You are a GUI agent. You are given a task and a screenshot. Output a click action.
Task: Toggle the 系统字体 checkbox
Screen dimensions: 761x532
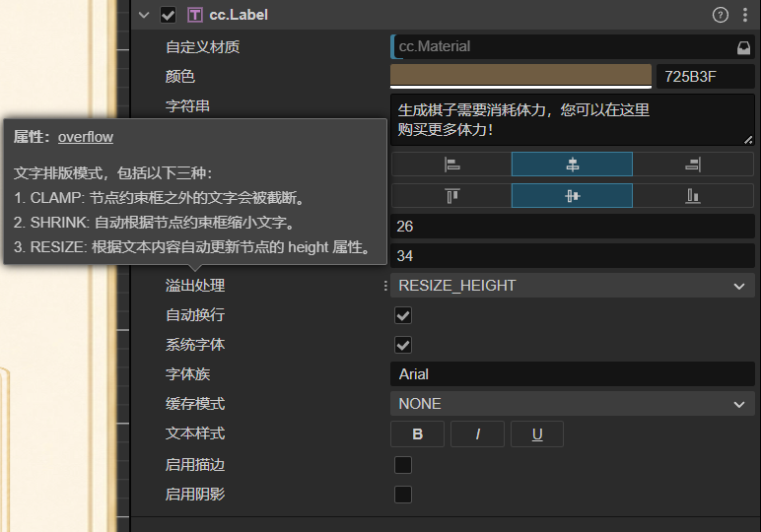pyautogui.click(x=403, y=345)
